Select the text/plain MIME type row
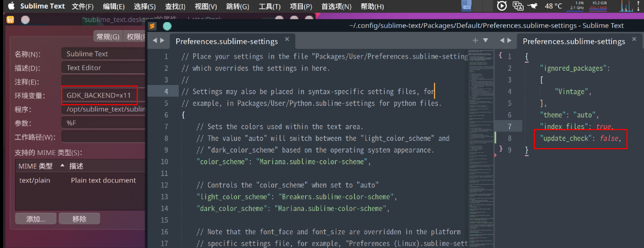644x248 pixels. pyautogui.click(x=81, y=180)
